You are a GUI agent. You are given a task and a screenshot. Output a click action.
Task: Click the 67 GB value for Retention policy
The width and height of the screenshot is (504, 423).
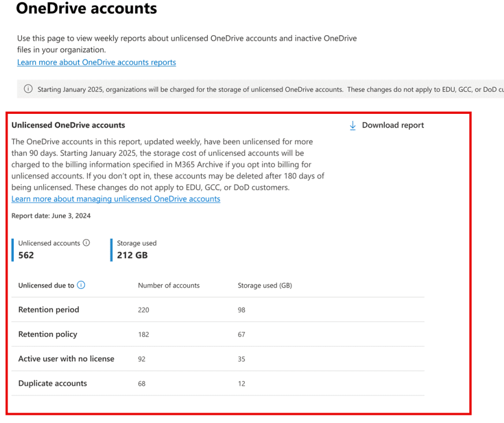241,335
